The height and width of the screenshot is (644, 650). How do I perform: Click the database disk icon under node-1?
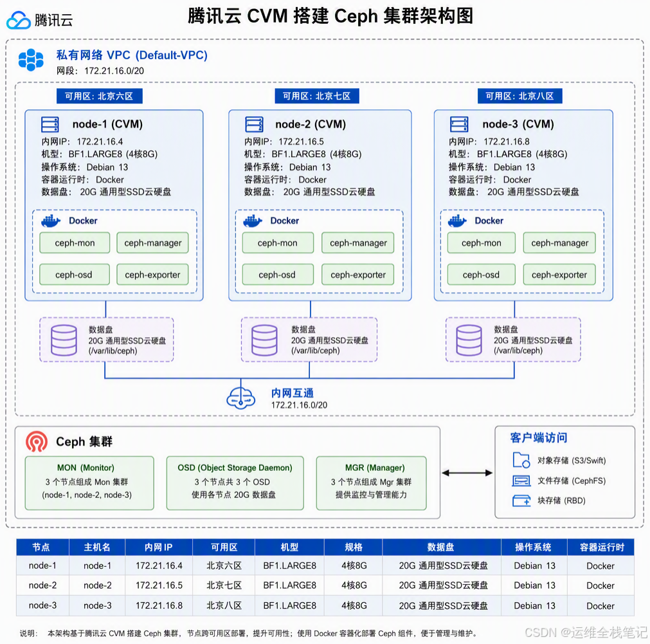point(64,340)
